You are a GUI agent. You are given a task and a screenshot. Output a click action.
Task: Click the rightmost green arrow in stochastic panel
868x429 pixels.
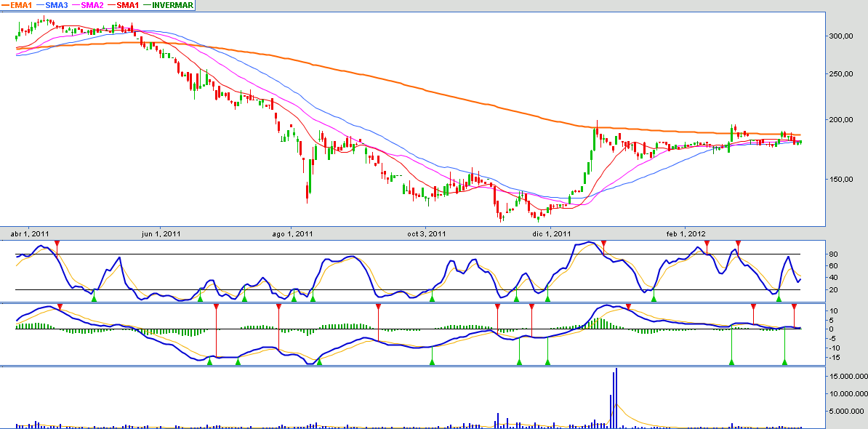(779, 297)
